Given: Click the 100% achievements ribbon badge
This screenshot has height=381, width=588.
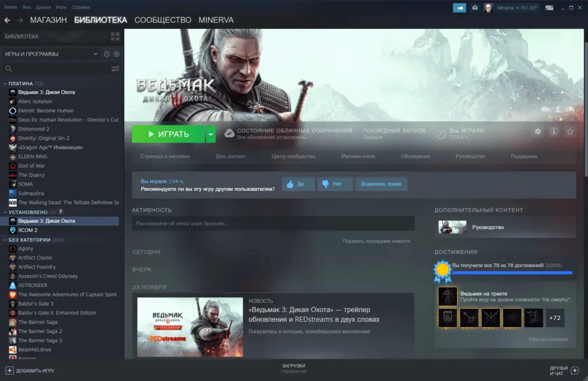Looking at the screenshot, I should click(442, 271).
